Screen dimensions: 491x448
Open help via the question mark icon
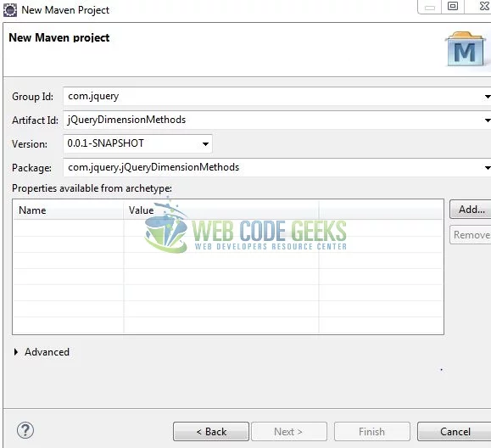pyautogui.click(x=25, y=430)
